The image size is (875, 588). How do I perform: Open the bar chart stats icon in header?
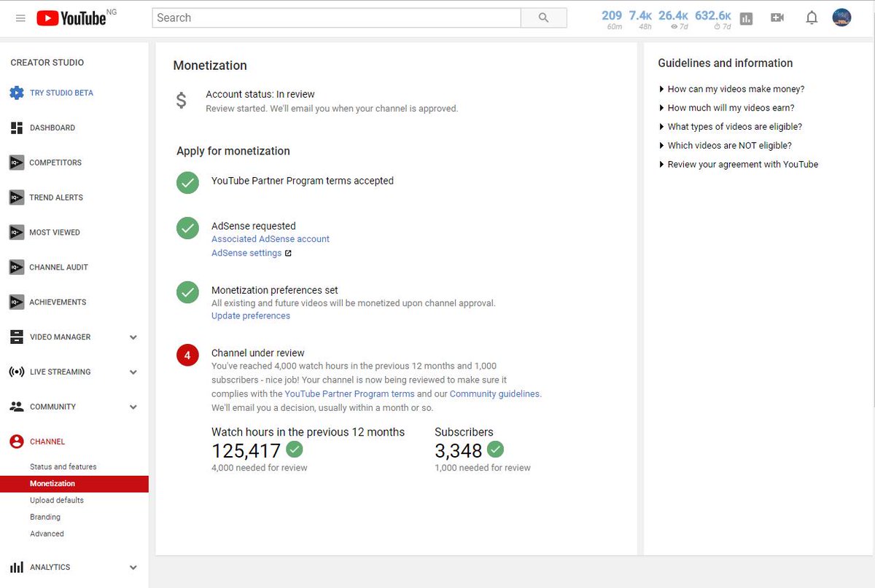746,18
